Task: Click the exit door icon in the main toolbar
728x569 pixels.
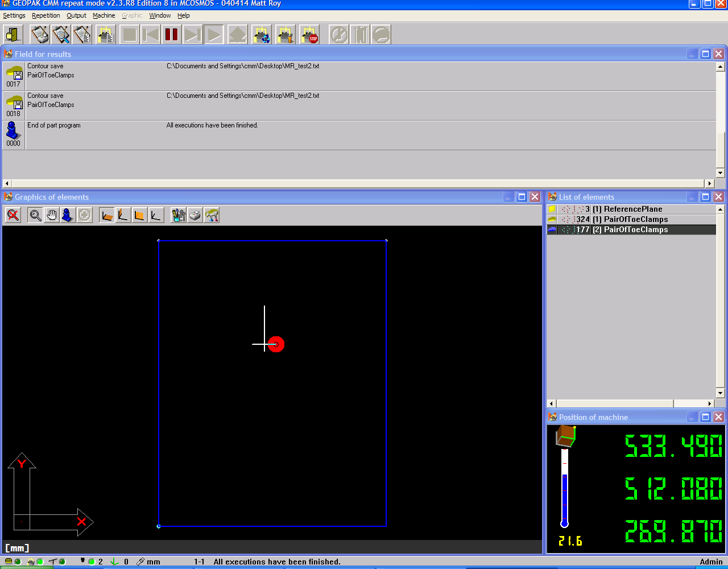Action: click(x=13, y=35)
